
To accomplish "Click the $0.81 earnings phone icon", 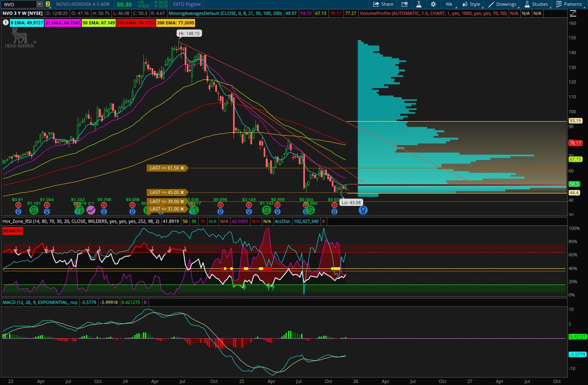I will 18,205.
